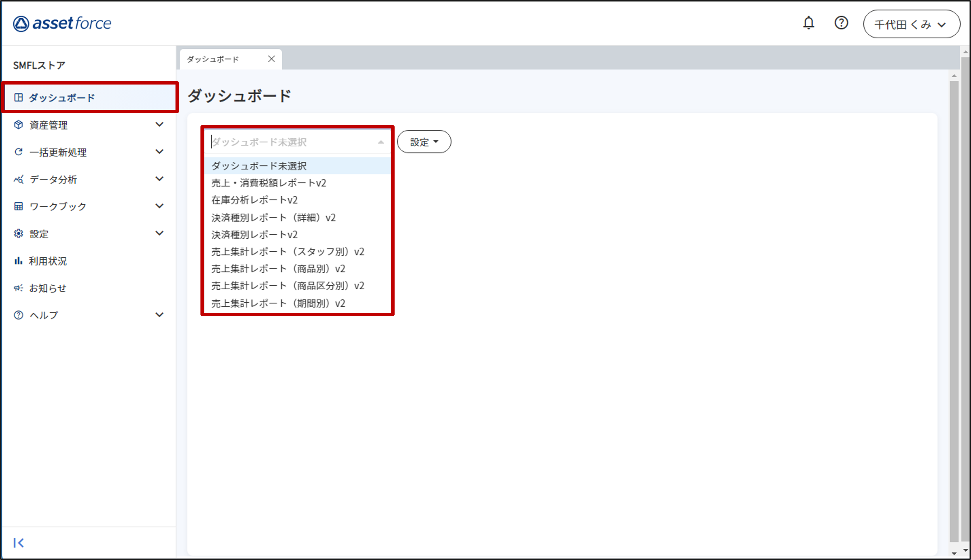Click the データ分析 chart icon

coord(18,179)
